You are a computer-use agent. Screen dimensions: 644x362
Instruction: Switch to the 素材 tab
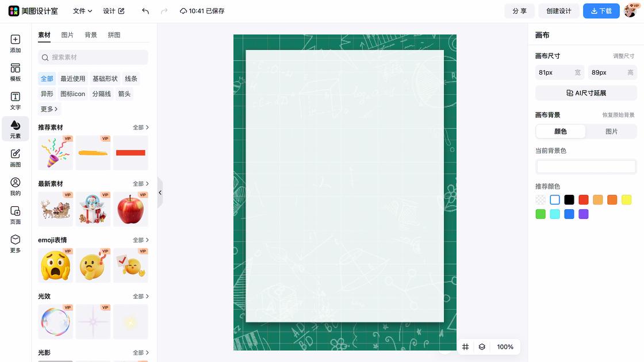coord(44,35)
